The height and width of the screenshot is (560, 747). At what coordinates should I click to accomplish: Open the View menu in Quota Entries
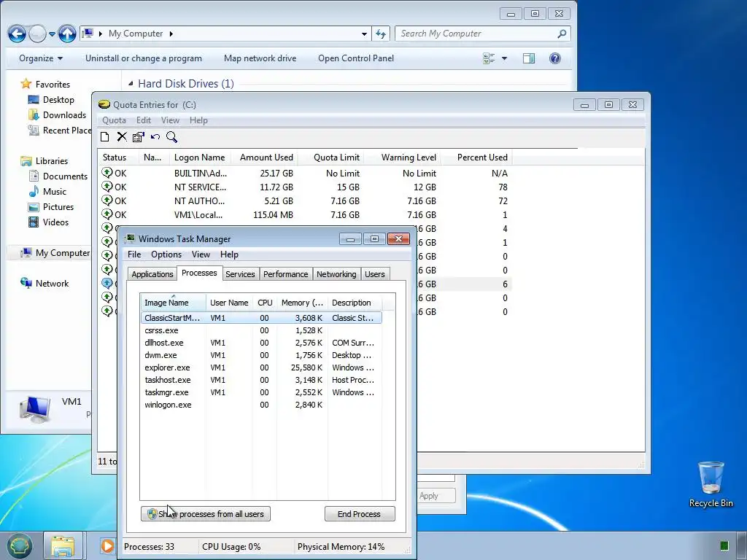170,120
